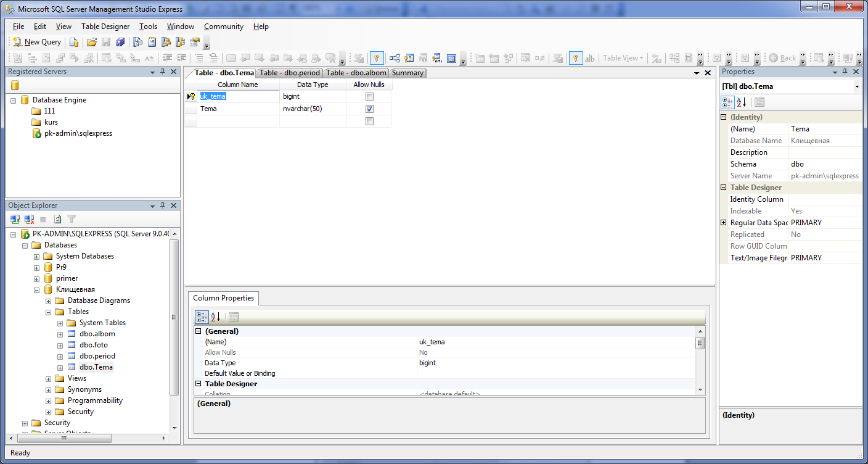Click the uk_tema column name cell
Image resolution: width=868 pixels, height=464 pixels.
pyautogui.click(x=238, y=96)
